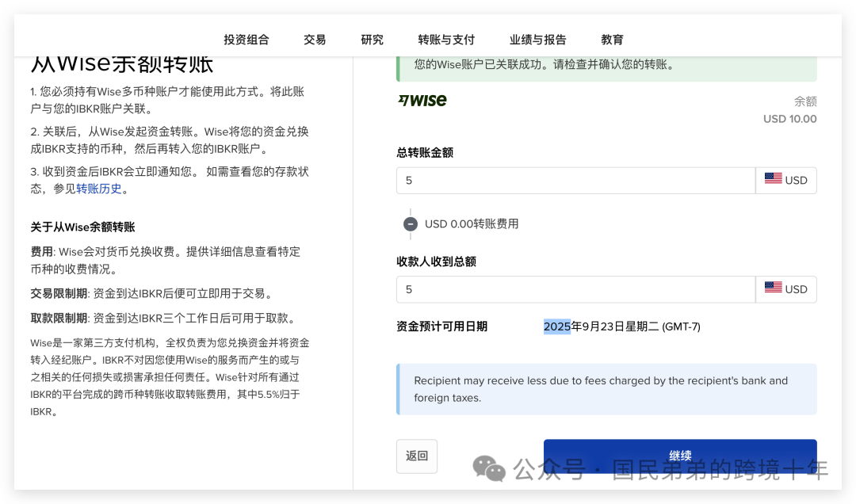Click the US flag beside 收款人收到总额 currency
Viewport: 856px width, 504px height.
pyautogui.click(x=774, y=288)
